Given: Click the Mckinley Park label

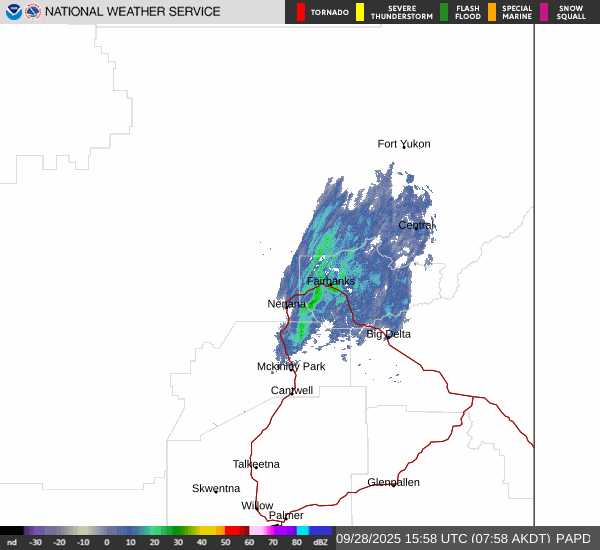Looking at the screenshot, I should [x=291, y=366].
